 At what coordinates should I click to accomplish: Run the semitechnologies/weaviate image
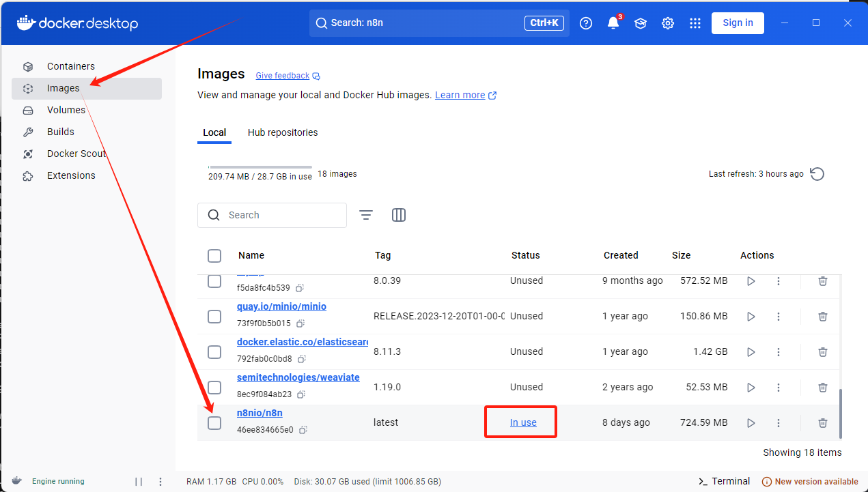(751, 388)
